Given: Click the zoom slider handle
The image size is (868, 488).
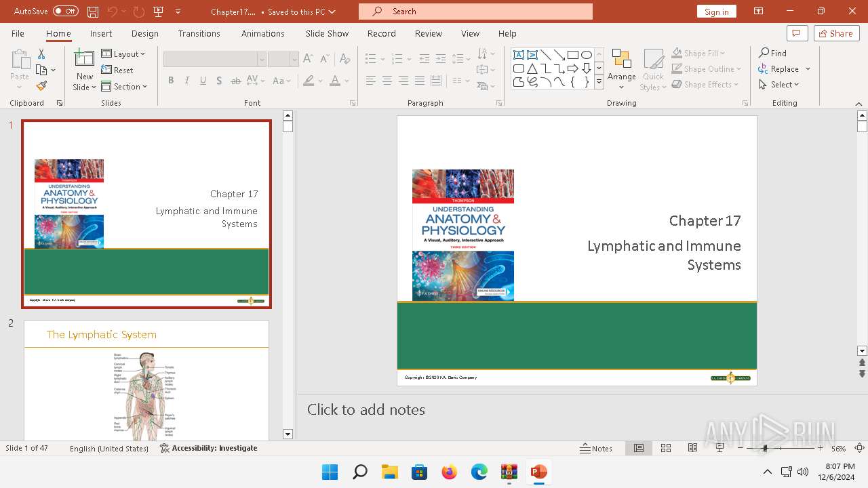Looking at the screenshot, I should (x=765, y=448).
